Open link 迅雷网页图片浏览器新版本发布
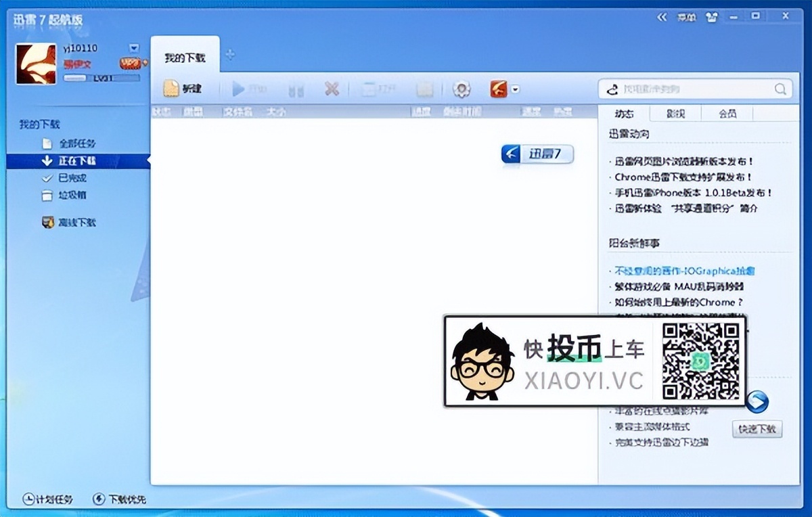 [683, 162]
